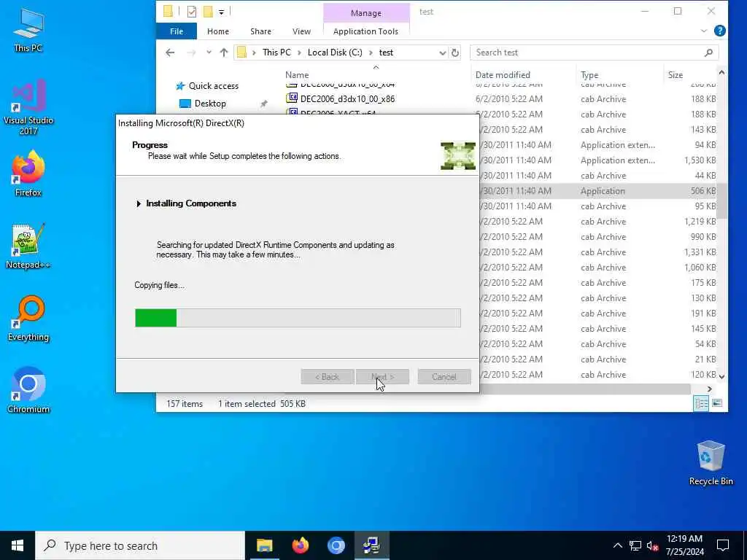Click Explorer Help question mark icon

[720, 31]
